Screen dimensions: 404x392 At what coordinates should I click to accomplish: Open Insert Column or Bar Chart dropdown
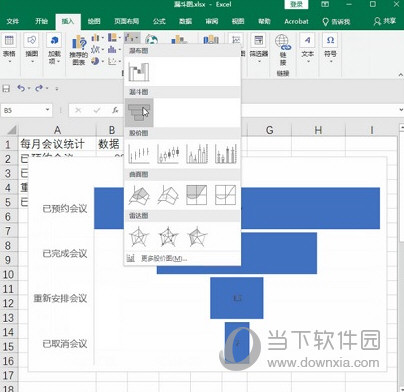click(97, 38)
